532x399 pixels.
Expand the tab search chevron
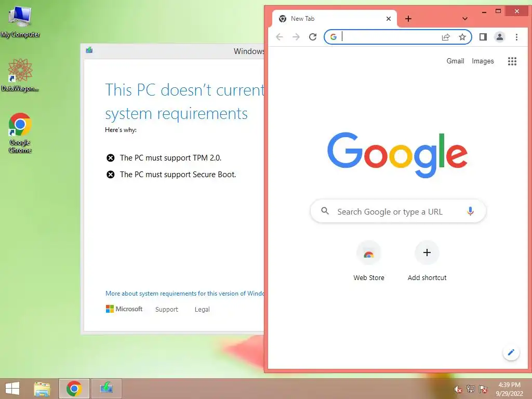[465, 19]
